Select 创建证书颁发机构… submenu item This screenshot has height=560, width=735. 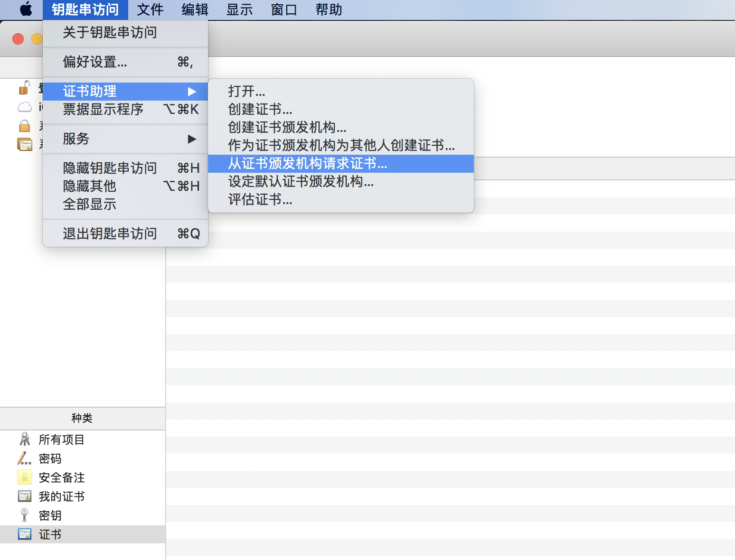[x=341, y=127]
